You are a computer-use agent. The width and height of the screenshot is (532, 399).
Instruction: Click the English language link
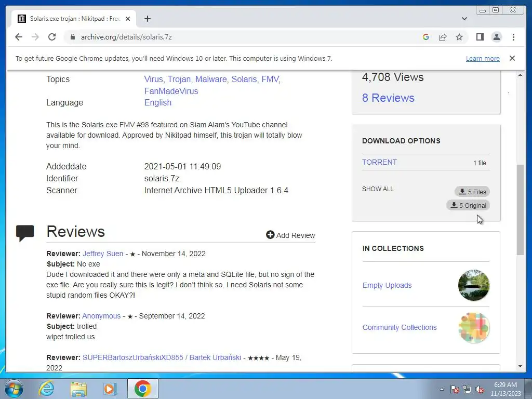pyautogui.click(x=158, y=102)
